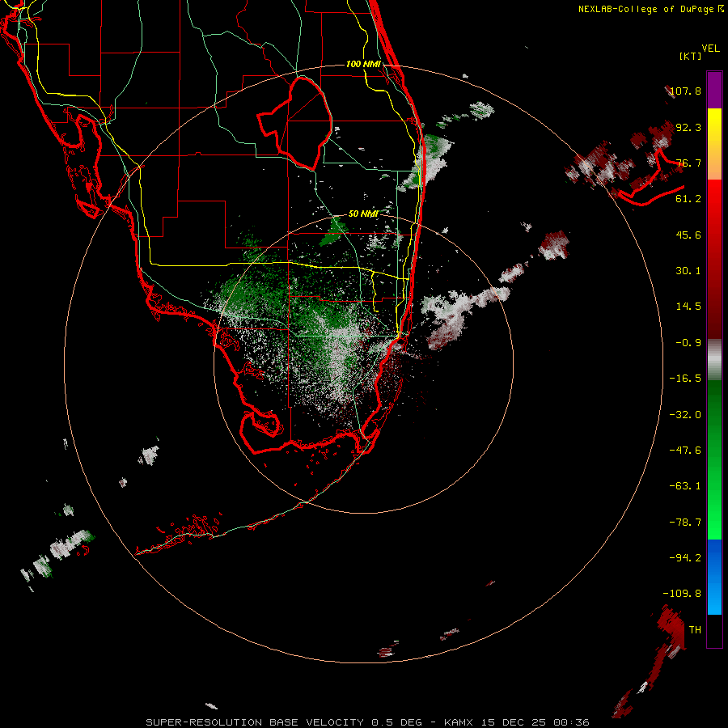Click the 50 NMI range ring label

363,214
